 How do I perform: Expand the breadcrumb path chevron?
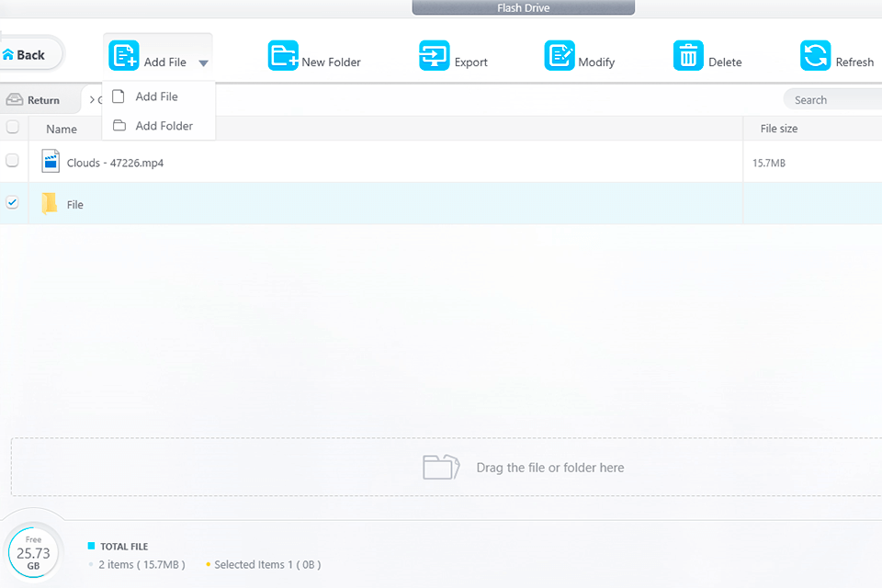click(x=92, y=100)
